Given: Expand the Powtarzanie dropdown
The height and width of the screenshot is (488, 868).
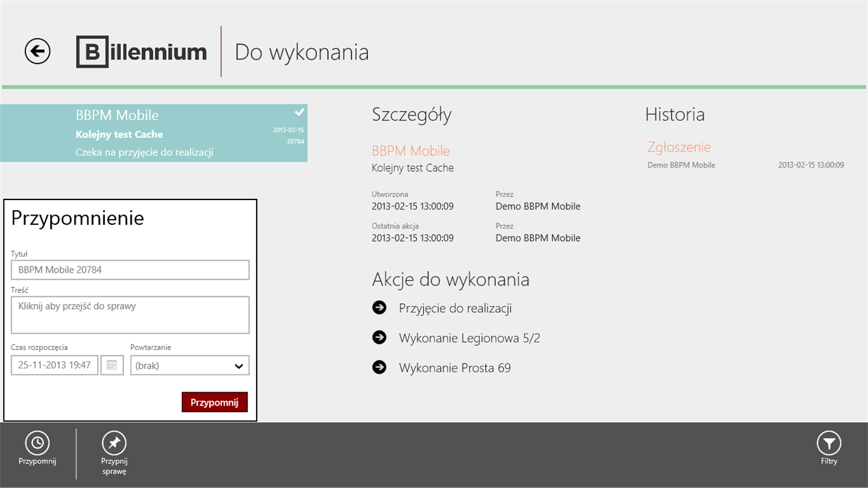Looking at the screenshot, I should point(190,365).
